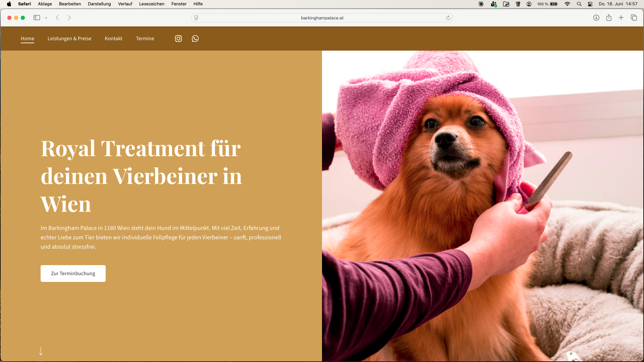The image size is (644, 362).
Task: Open the asterisk-shaped menu bar icon
Action: click(x=481, y=4)
